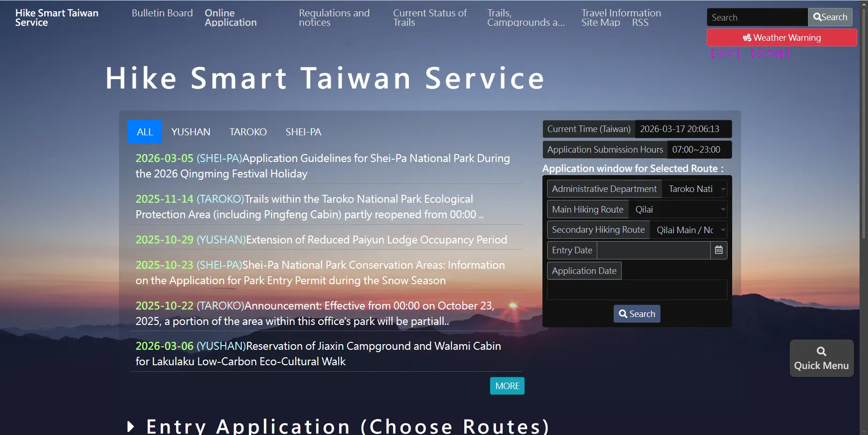Open the Bulletin Board menu

[162, 13]
